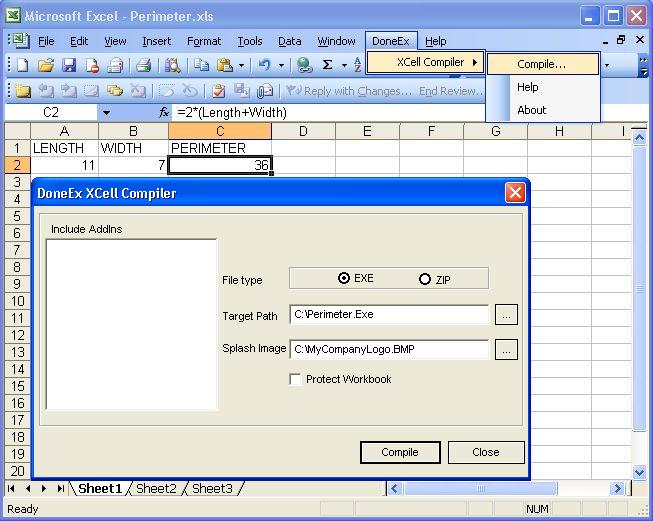Browse for Target Path with ... button
Screen dimensions: 653x521
pos(506,314)
